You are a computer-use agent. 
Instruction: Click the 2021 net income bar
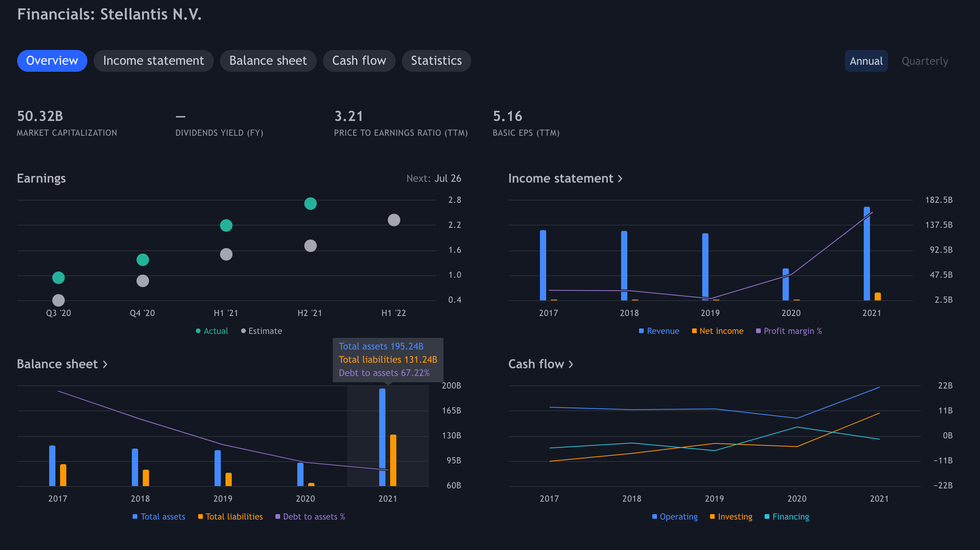(878, 296)
